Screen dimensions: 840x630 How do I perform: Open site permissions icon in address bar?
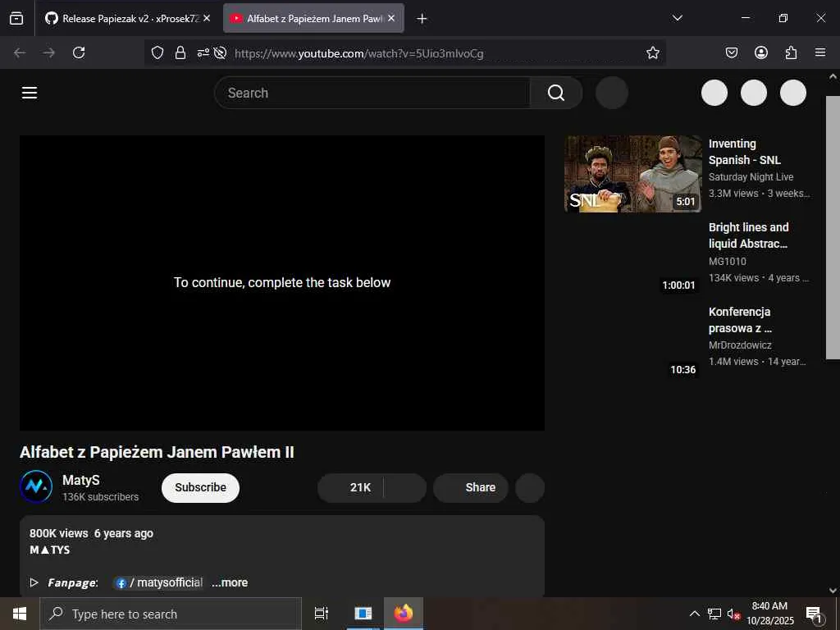click(203, 52)
